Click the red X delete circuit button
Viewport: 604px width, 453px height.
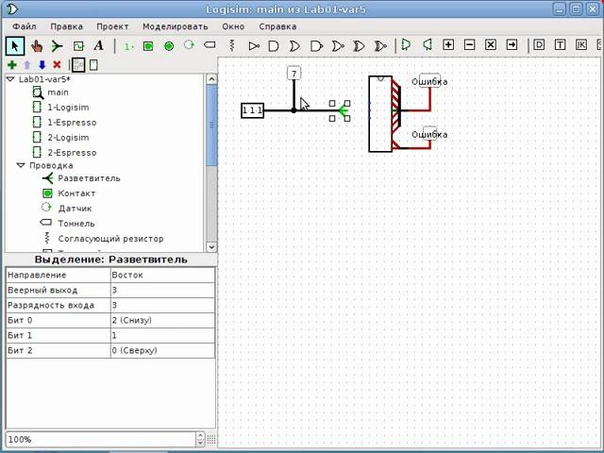57,65
